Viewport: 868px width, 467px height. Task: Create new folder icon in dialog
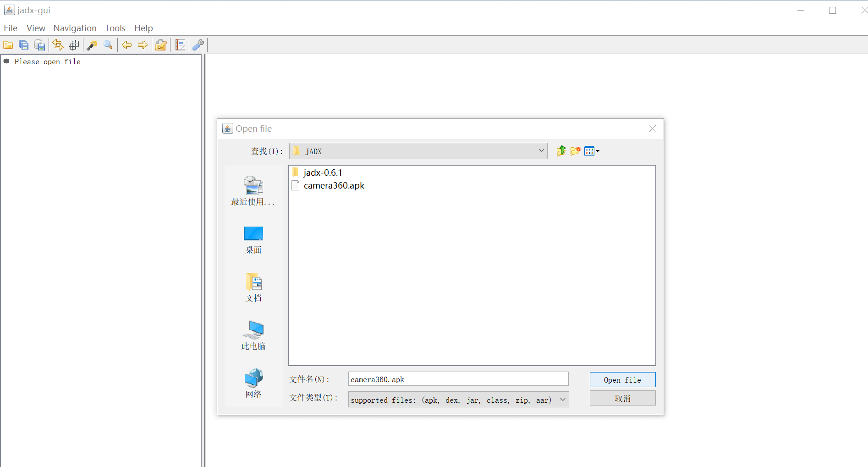[576, 150]
